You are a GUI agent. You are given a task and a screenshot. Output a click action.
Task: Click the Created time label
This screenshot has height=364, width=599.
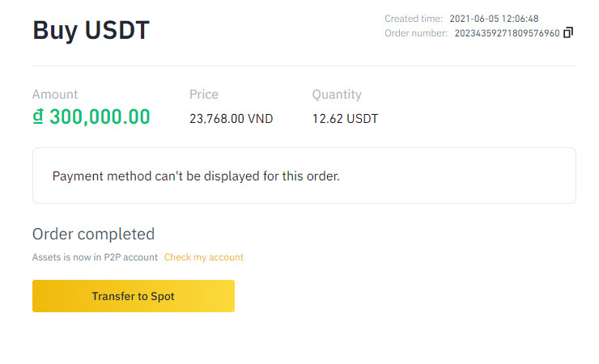pyautogui.click(x=414, y=19)
